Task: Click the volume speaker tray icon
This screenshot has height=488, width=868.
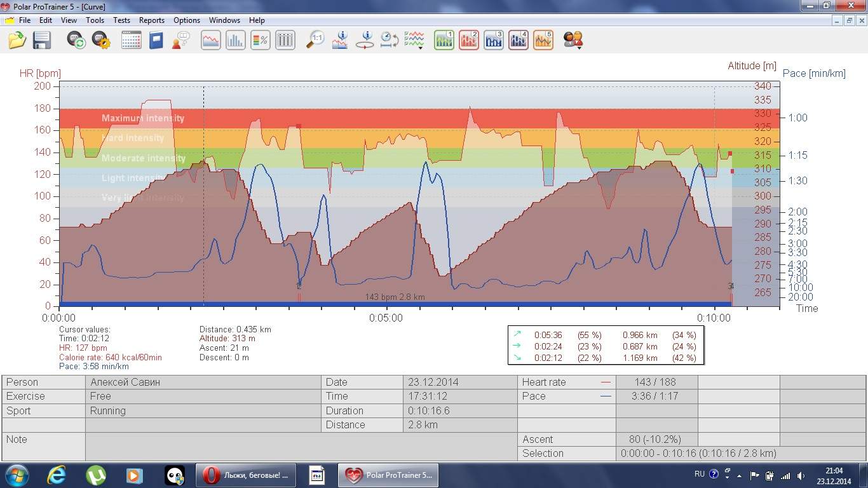Action: (801, 475)
